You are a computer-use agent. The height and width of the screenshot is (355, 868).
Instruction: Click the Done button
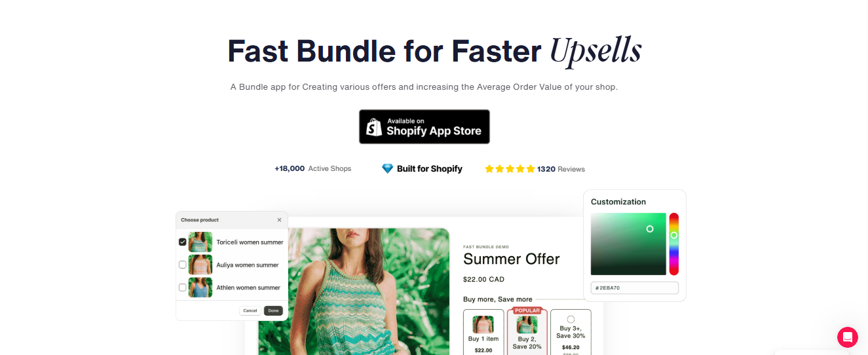(273, 310)
